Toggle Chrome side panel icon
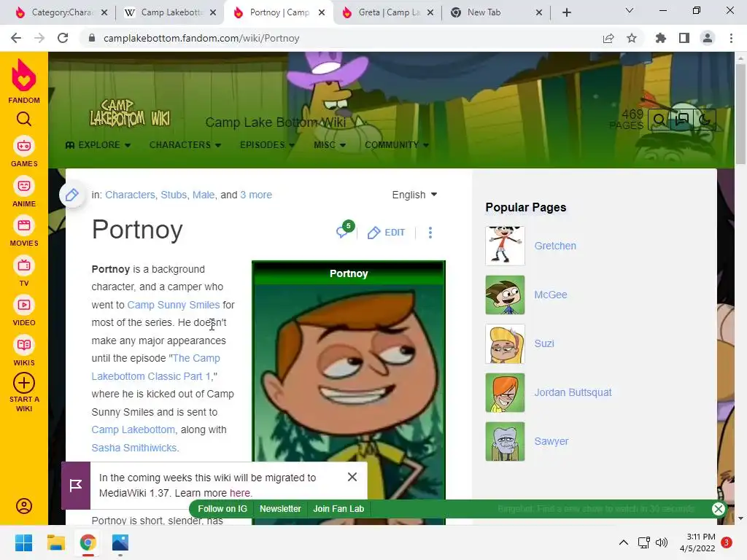 (x=684, y=38)
